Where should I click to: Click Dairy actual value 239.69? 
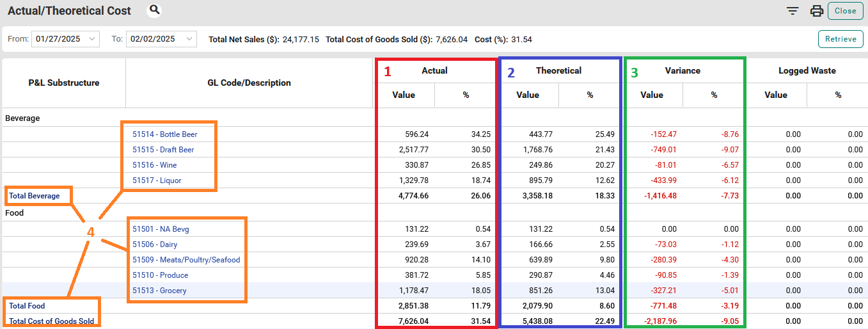tap(417, 245)
